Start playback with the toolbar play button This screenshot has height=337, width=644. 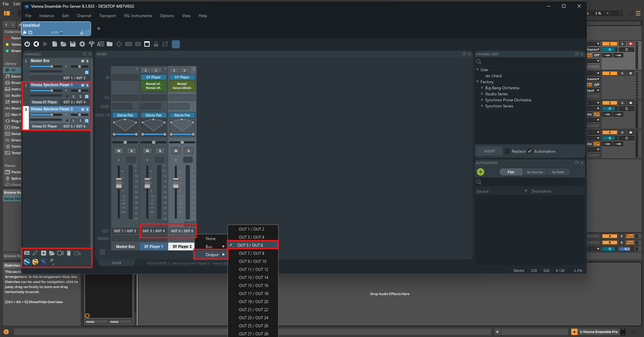pyautogui.click(x=45, y=44)
